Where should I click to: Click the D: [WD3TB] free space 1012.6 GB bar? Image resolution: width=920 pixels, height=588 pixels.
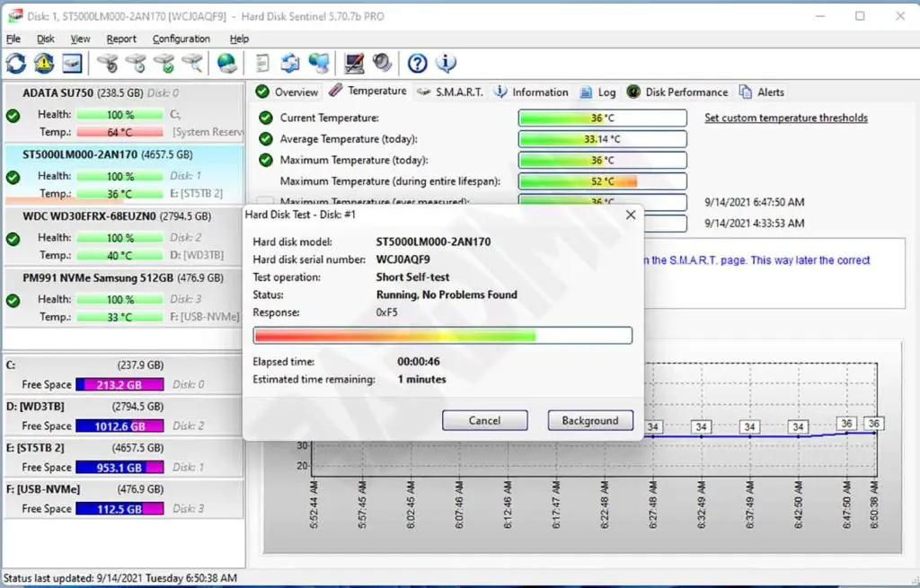pyautogui.click(x=119, y=426)
